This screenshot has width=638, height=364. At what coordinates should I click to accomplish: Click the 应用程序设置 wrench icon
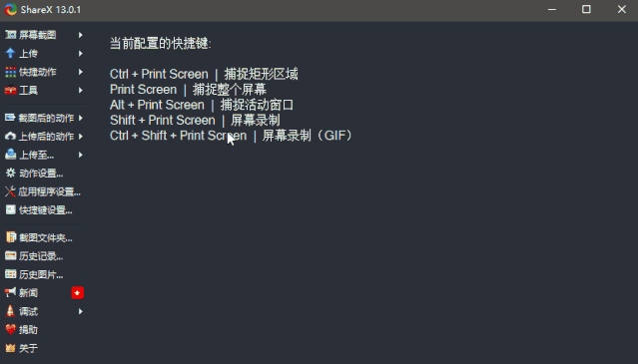click(x=11, y=191)
